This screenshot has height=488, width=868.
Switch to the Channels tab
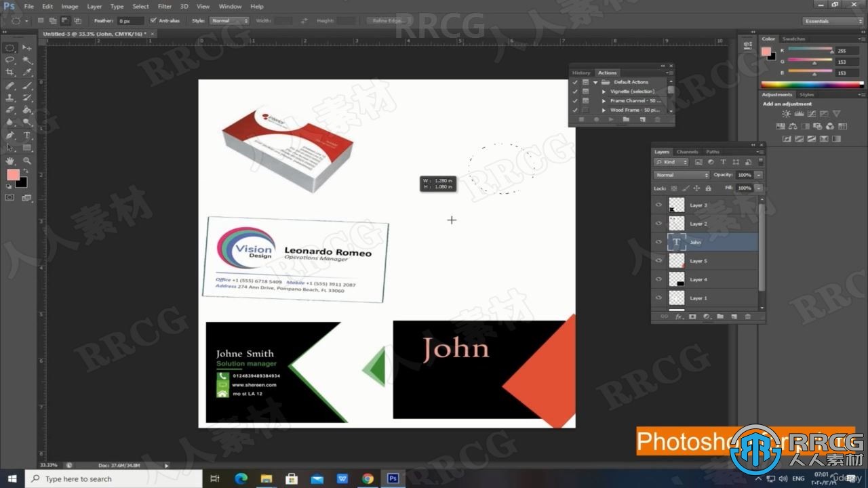(687, 152)
